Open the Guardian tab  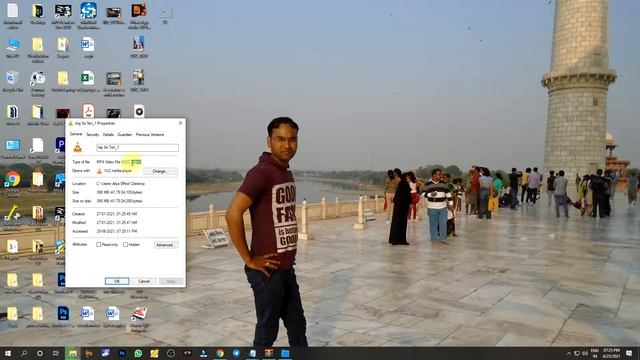coord(124,134)
